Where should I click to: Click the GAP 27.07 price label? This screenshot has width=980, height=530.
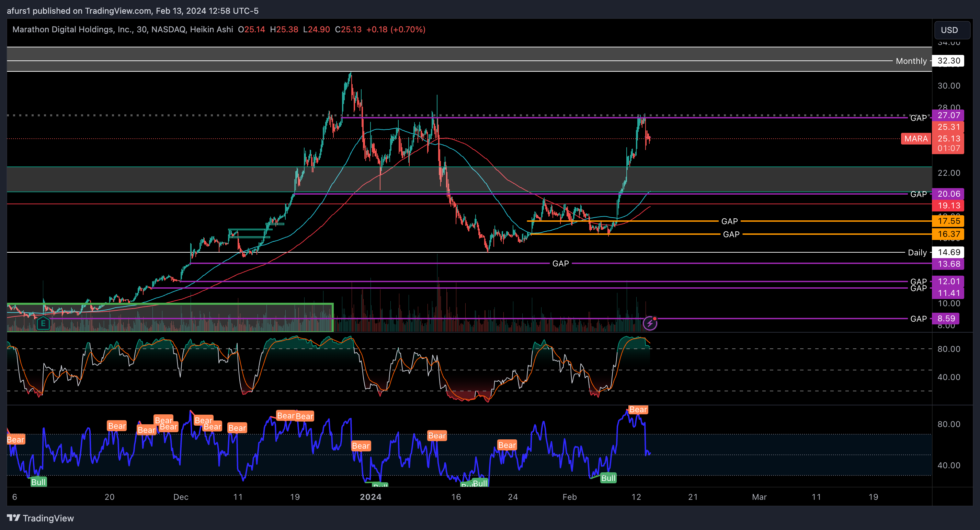pos(948,115)
